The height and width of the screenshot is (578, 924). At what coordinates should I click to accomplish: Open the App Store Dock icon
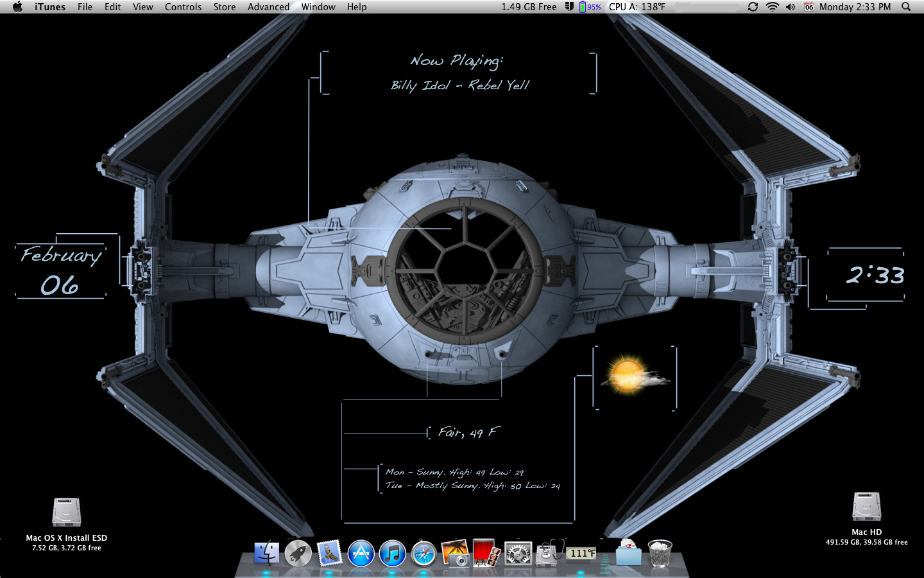(361, 553)
